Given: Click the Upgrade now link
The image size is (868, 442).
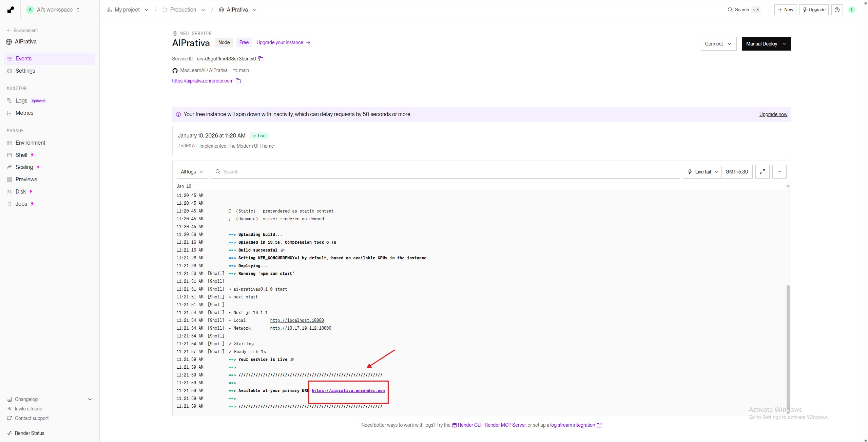Looking at the screenshot, I should pyautogui.click(x=773, y=114).
